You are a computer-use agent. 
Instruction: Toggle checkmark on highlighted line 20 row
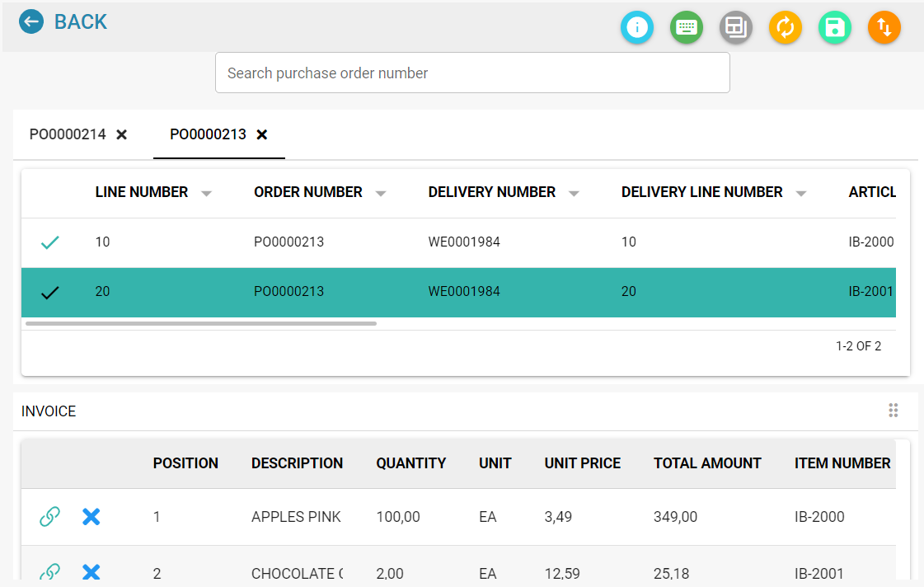[x=50, y=292]
